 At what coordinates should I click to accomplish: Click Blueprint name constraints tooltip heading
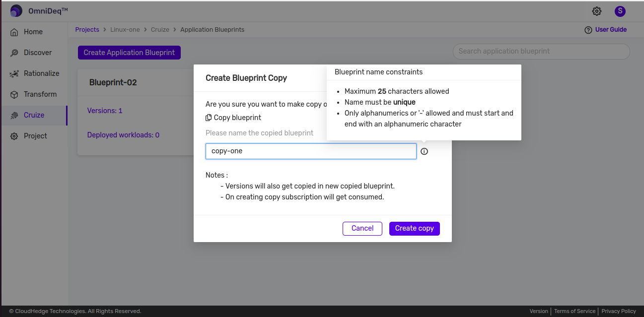click(379, 72)
